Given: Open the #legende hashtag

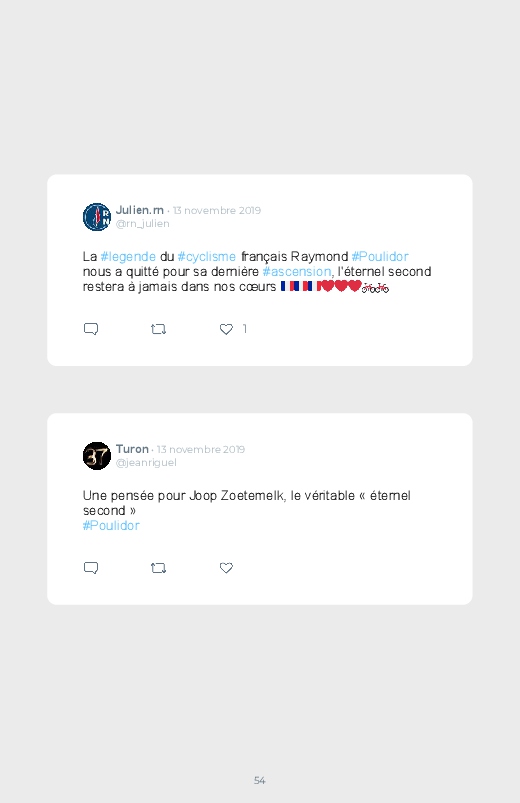Looking at the screenshot, I should [128, 257].
